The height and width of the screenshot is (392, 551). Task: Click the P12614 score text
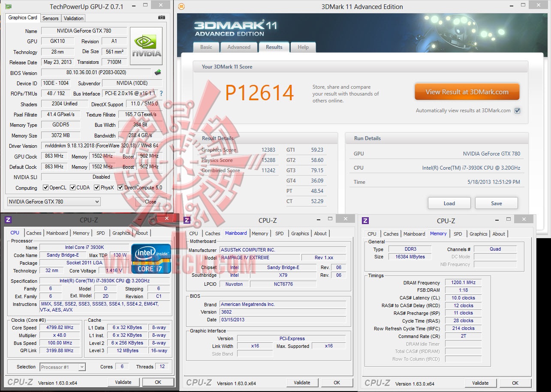pyautogui.click(x=259, y=93)
